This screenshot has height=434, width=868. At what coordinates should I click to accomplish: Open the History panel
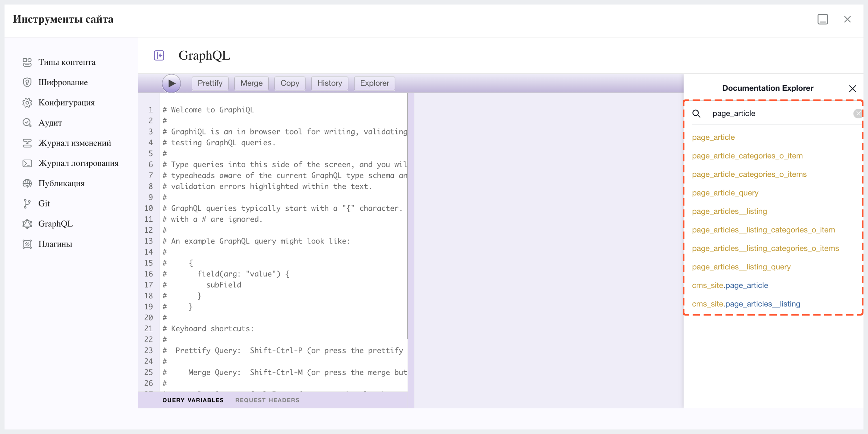pos(329,83)
